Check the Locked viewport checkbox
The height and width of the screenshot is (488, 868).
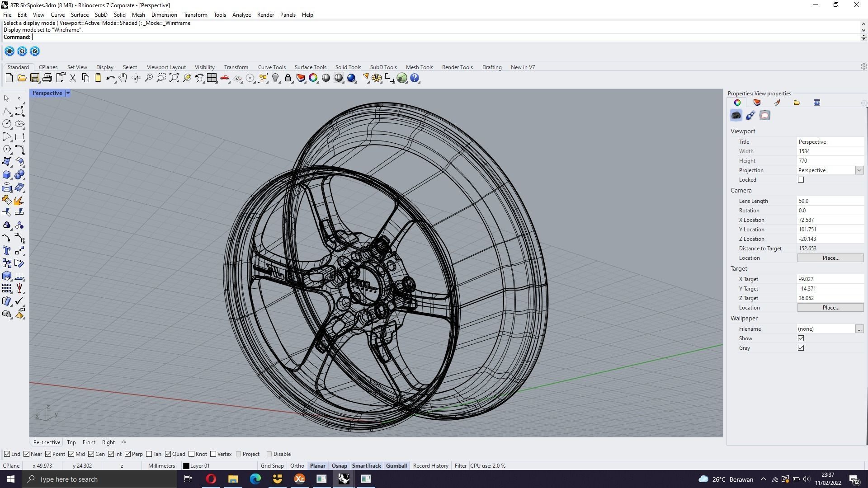click(801, 180)
